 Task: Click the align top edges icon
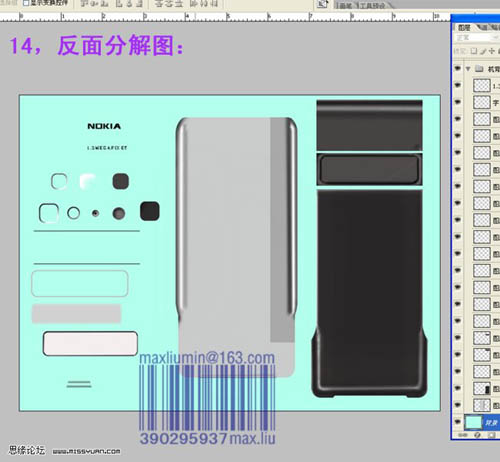(x=85, y=4)
